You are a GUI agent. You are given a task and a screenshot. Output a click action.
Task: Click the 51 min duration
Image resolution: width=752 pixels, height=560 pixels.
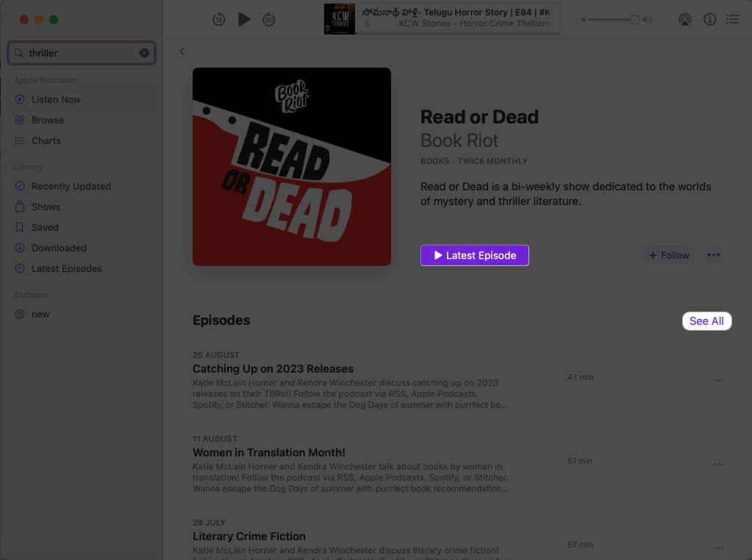(580, 461)
